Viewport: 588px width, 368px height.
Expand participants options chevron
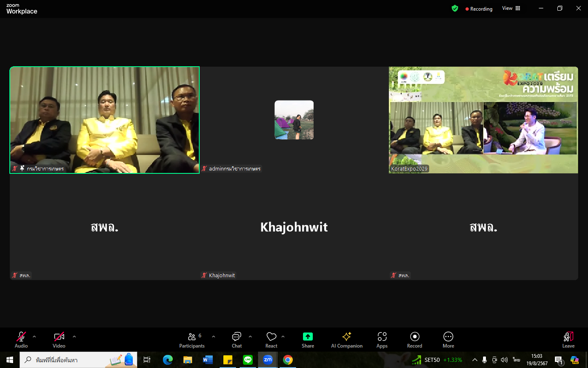coord(214,337)
